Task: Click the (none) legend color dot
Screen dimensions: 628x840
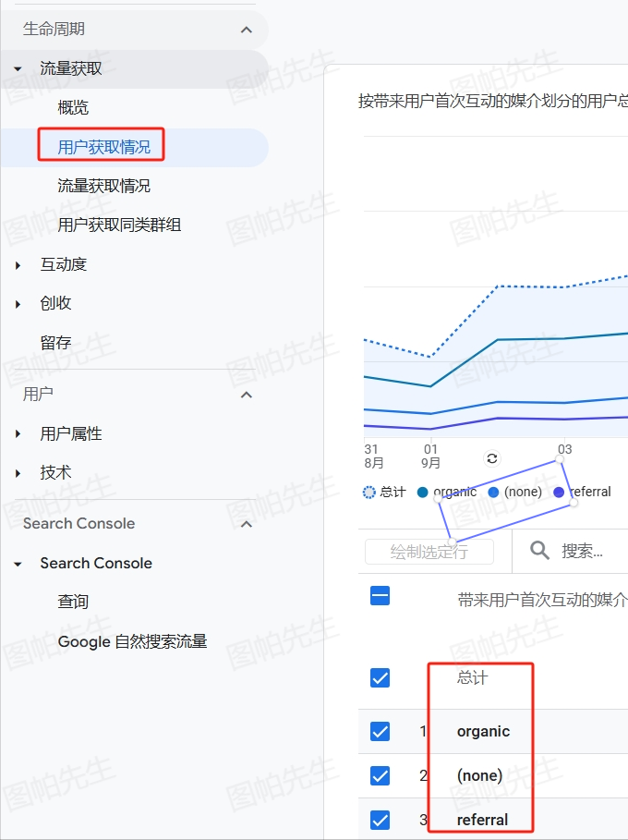Action: coord(493,493)
